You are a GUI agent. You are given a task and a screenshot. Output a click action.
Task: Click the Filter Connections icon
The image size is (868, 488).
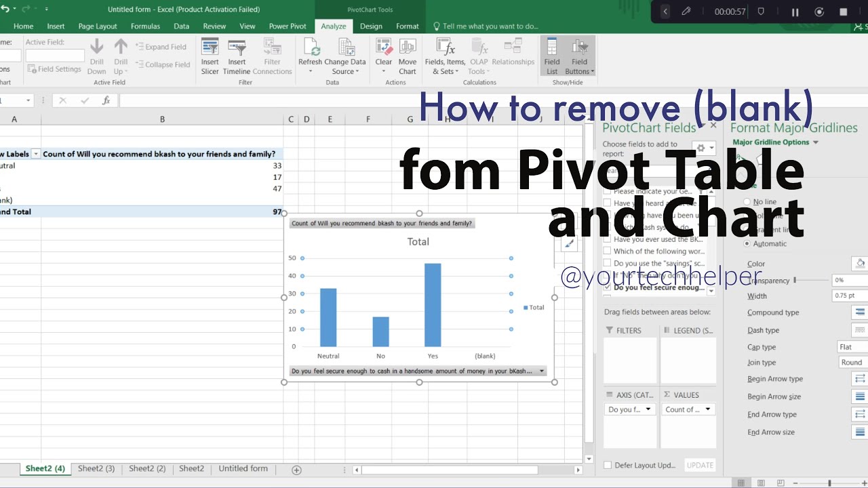coord(272,57)
